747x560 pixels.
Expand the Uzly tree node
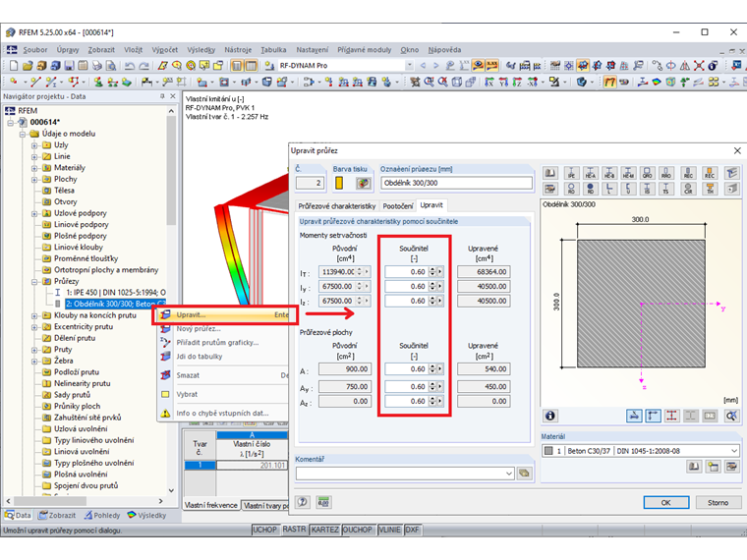coord(34,145)
